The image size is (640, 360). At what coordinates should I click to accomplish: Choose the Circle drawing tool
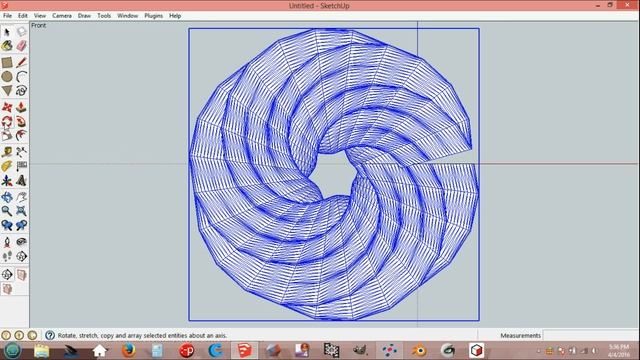coord(7,76)
